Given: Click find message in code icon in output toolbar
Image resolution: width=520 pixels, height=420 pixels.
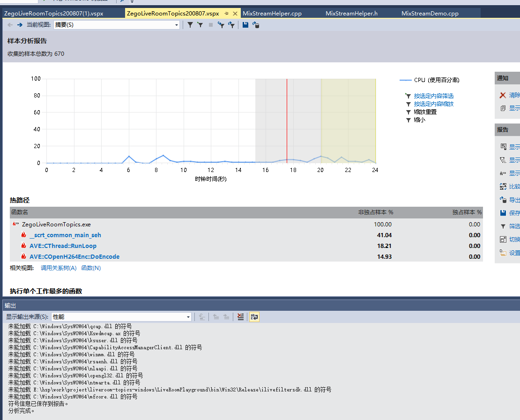Looking at the screenshot, I should pyautogui.click(x=202, y=317).
